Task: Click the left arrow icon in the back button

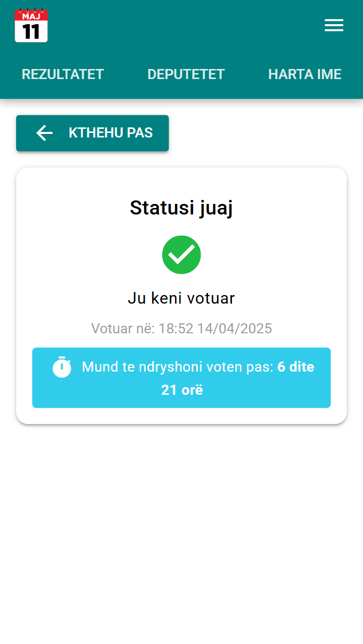Action: 44,133
